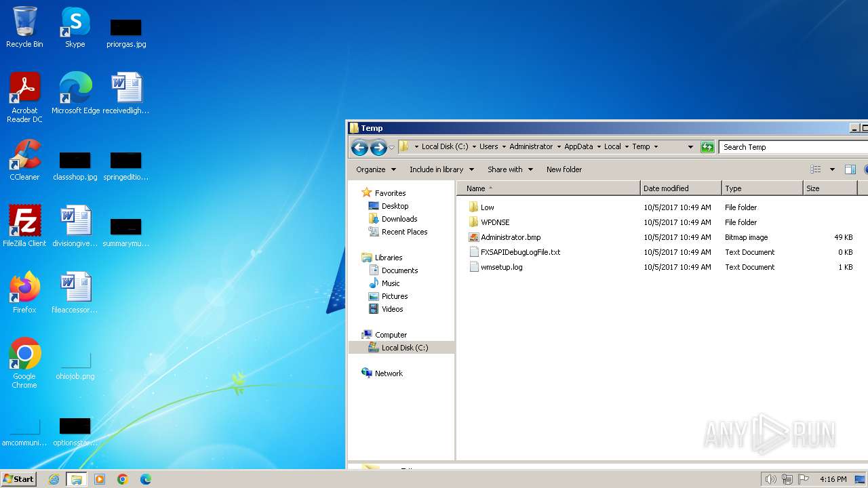Click the Explorer Forward navigation button
The image size is (868, 488).
coord(378,147)
